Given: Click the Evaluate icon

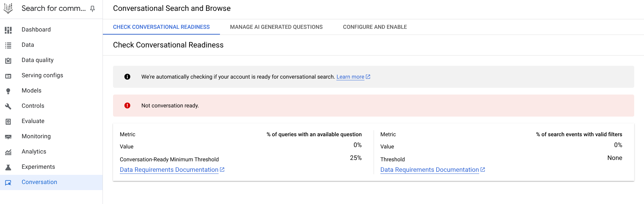Looking at the screenshot, I should pyautogui.click(x=8, y=122).
